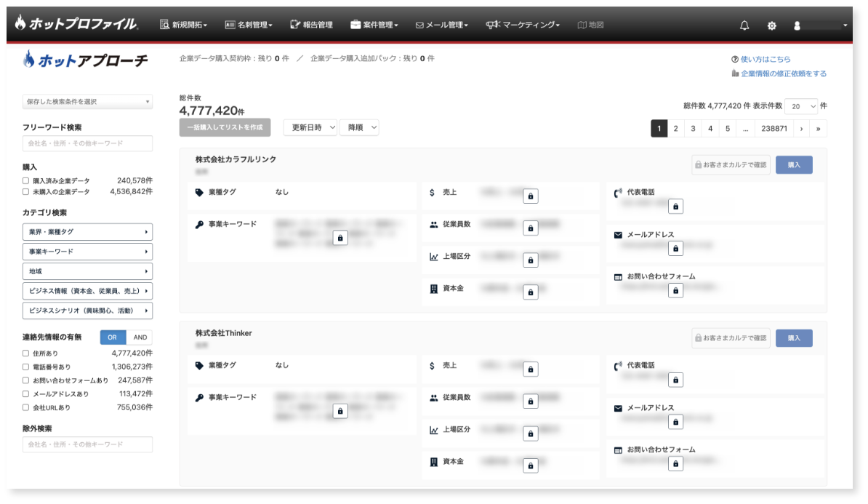Click the lock icon on 株式会社カラフルリンク 上場区分
868x504 pixels.
click(530, 260)
